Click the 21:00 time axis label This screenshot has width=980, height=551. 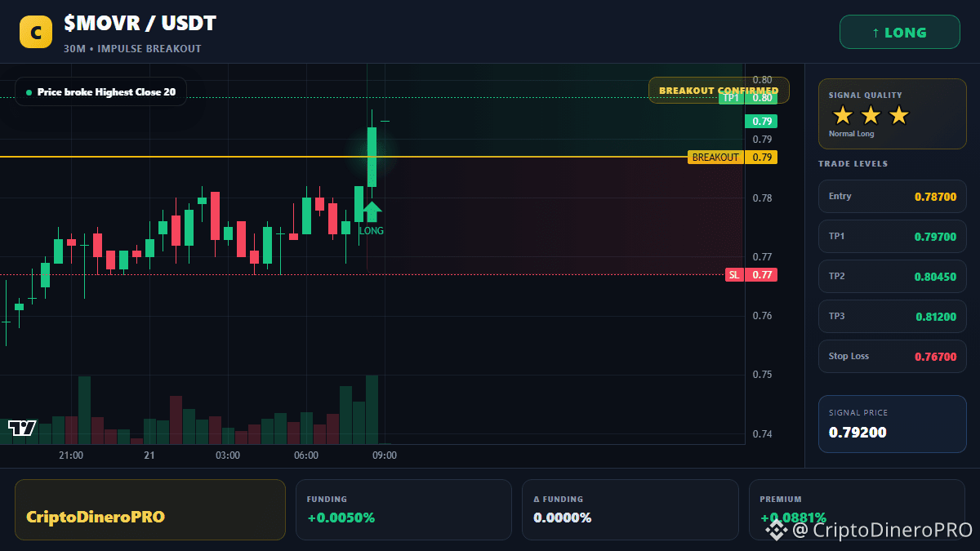pyautogui.click(x=71, y=455)
